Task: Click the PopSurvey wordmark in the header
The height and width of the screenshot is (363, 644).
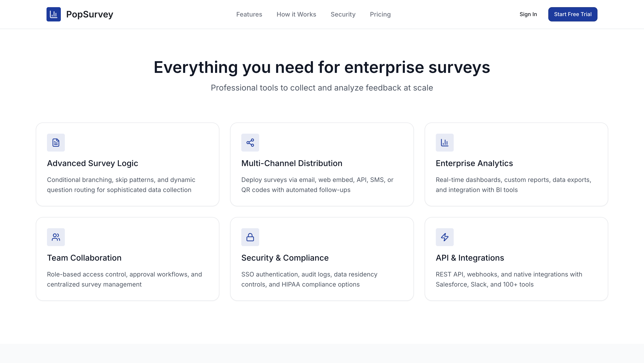Action: pyautogui.click(x=90, y=14)
